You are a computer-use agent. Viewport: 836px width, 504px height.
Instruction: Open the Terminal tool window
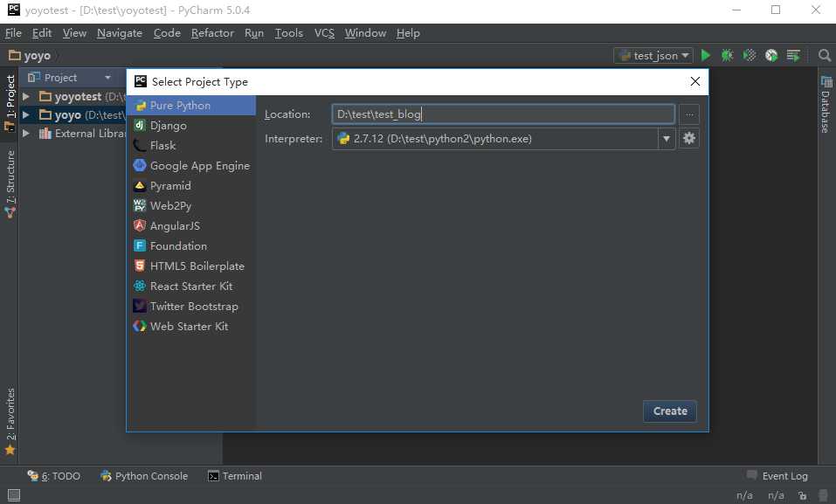pos(235,476)
